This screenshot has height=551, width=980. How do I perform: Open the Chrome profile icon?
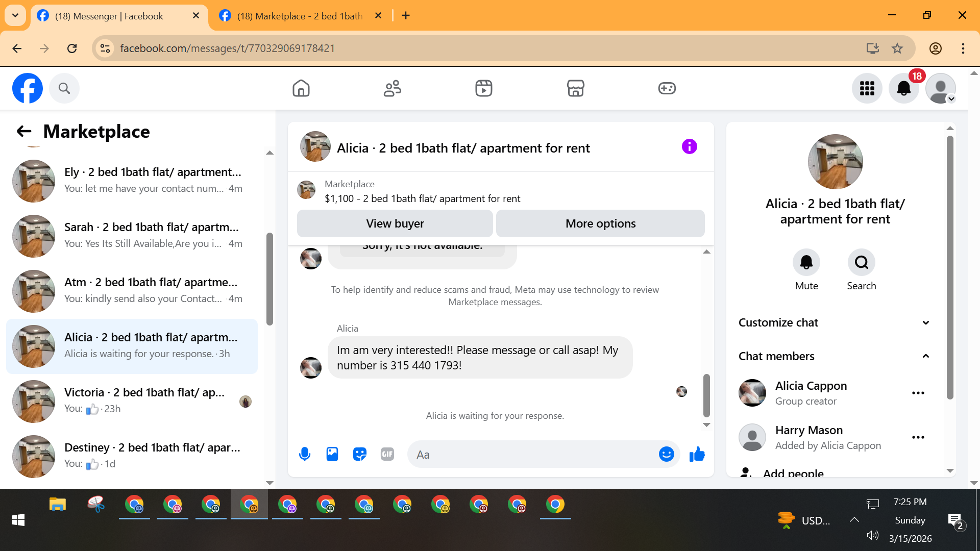[x=936, y=48]
